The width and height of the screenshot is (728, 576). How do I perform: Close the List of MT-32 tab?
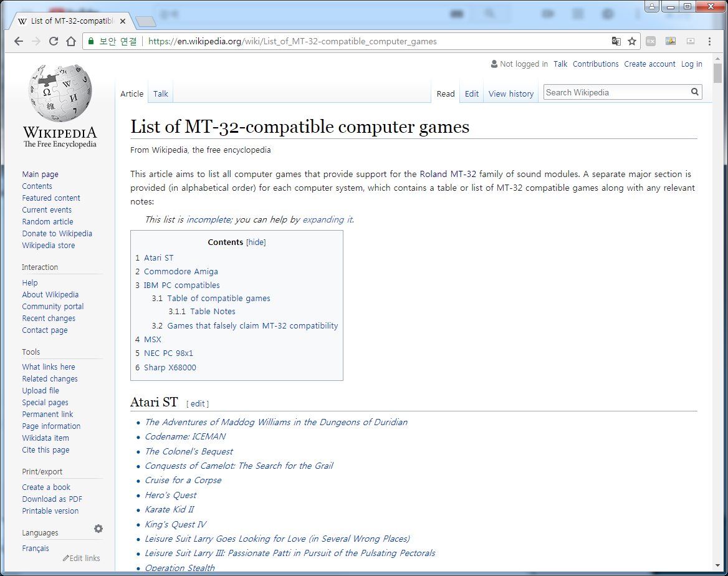[123, 21]
